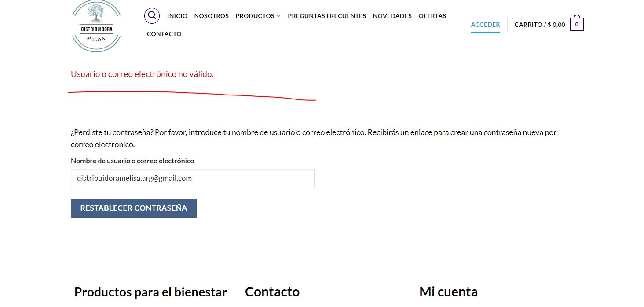Image resolution: width=644 pixels, height=307 pixels.
Task: Click the Restablecer Contraseña button
Action: click(134, 208)
